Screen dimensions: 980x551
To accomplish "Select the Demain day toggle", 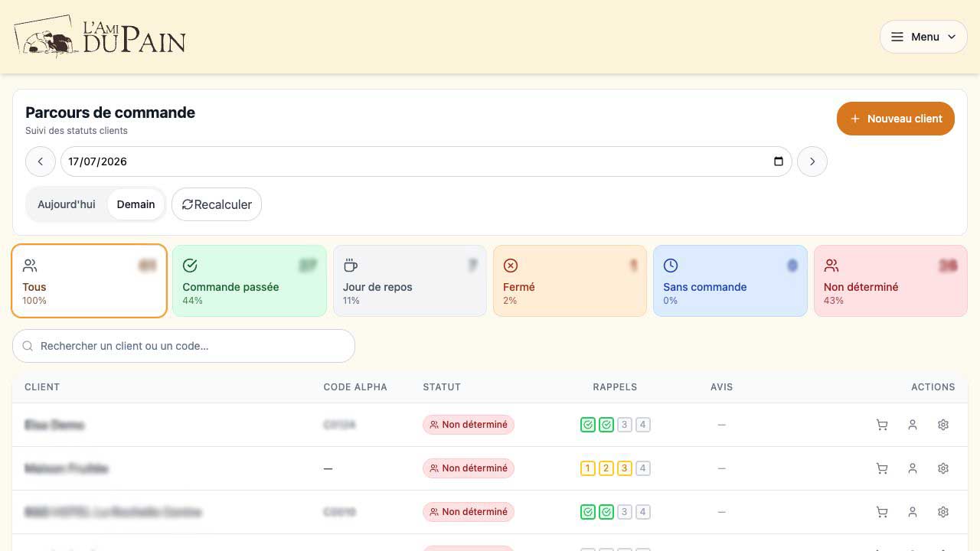I will (136, 204).
